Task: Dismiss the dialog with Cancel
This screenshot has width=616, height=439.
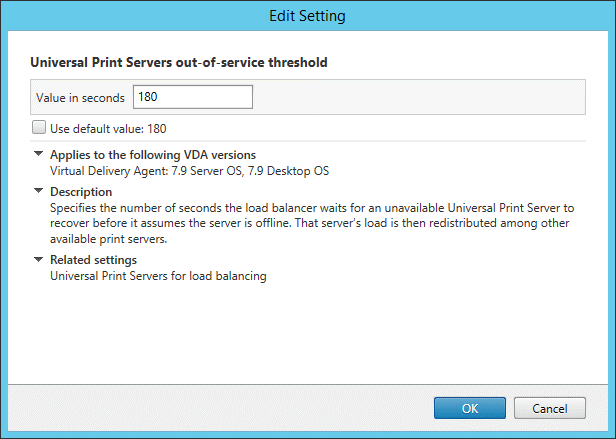Action: point(550,408)
